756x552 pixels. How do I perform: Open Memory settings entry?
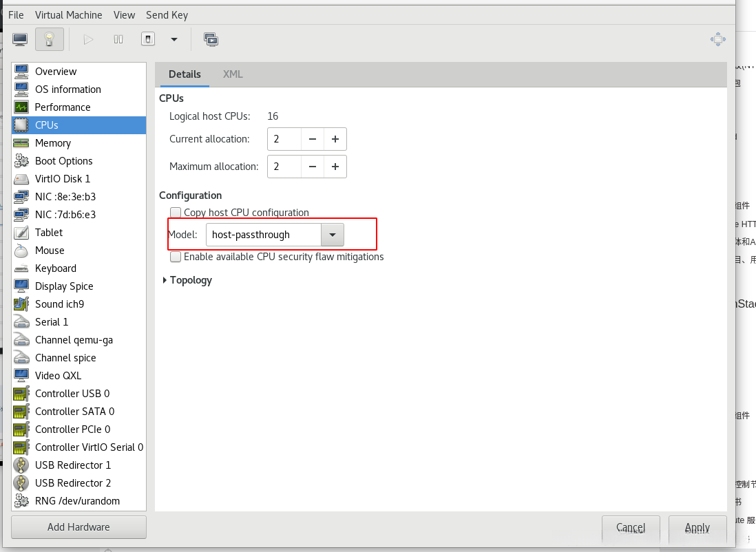tap(78, 142)
